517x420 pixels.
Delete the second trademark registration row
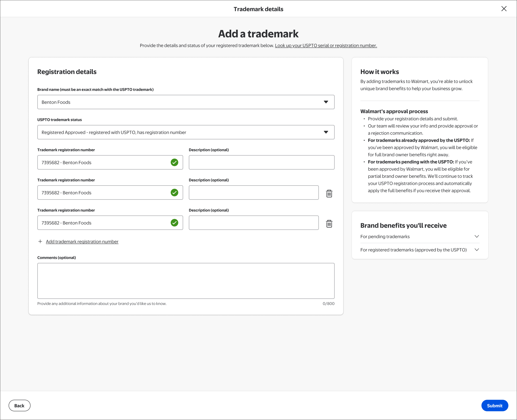coord(329,193)
